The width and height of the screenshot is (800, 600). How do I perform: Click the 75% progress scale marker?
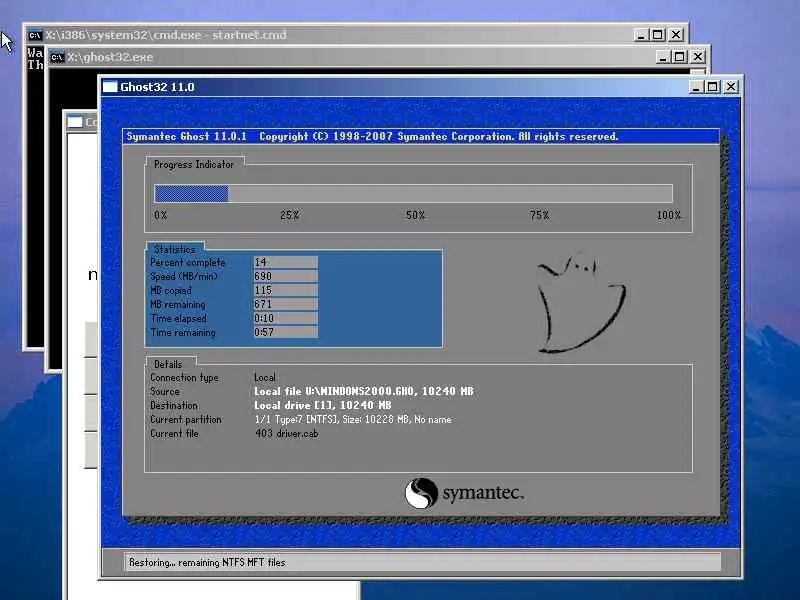539,215
